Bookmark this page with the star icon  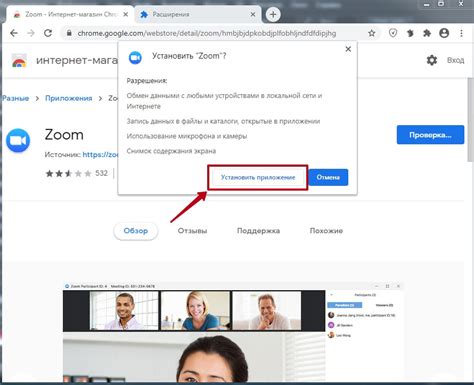[372, 33]
